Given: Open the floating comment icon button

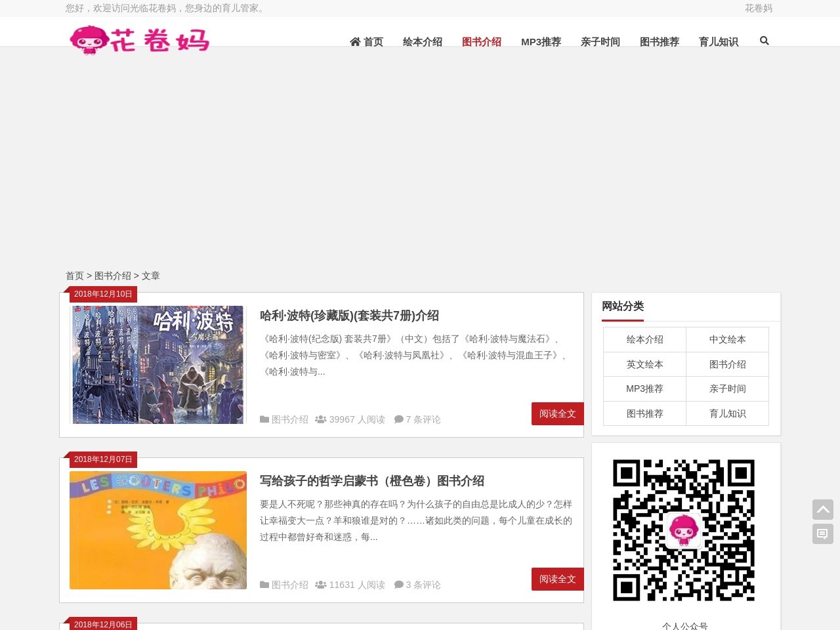Looking at the screenshot, I should (x=822, y=534).
